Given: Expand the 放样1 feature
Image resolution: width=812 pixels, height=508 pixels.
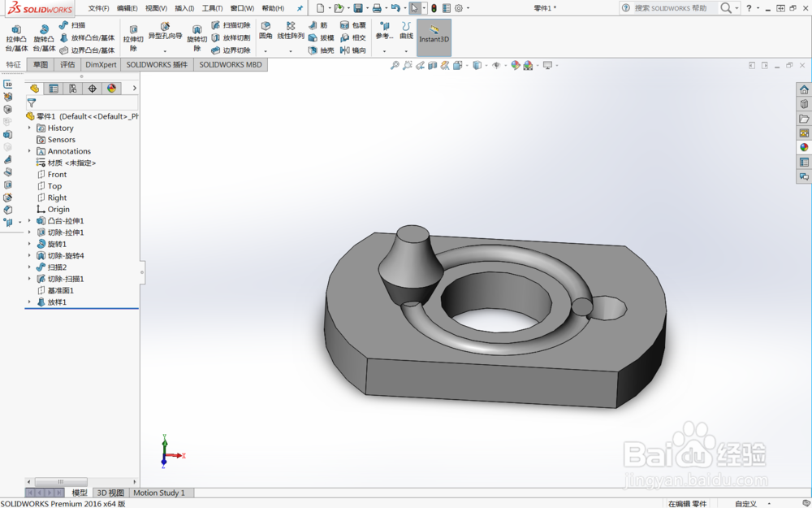Looking at the screenshot, I should (x=29, y=302).
